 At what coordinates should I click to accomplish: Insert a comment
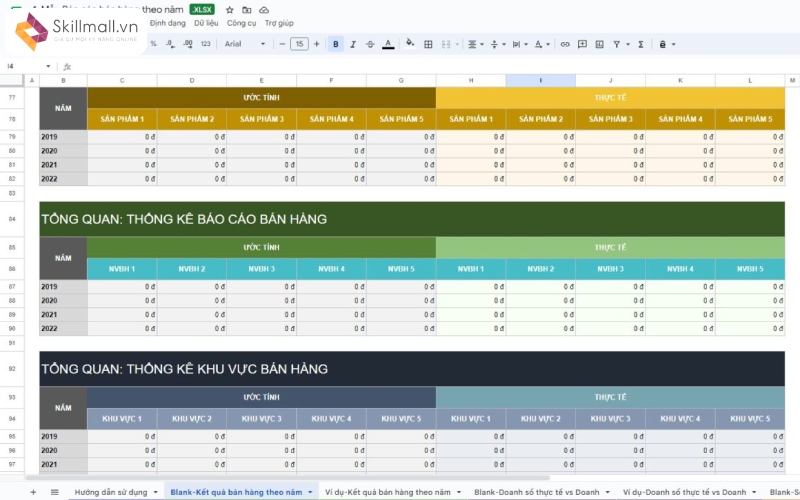tap(582, 44)
